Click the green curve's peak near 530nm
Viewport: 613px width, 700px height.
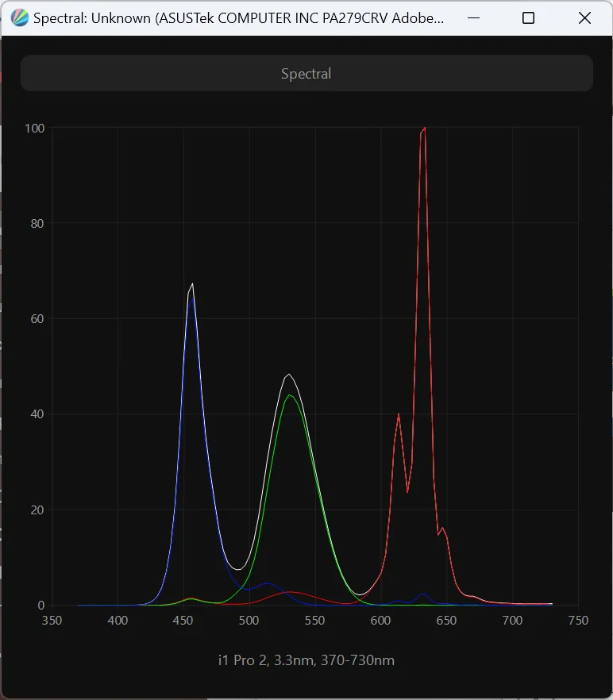291,395
